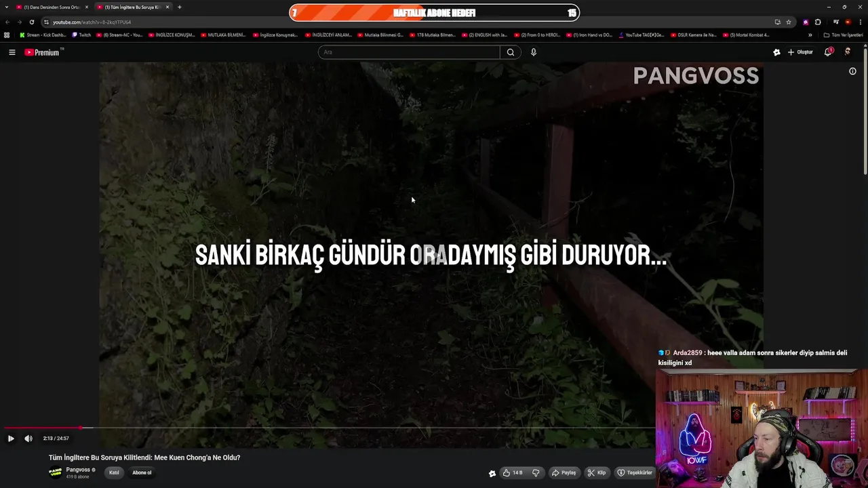Open the Chrome profile avatar

tap(848, 22)
